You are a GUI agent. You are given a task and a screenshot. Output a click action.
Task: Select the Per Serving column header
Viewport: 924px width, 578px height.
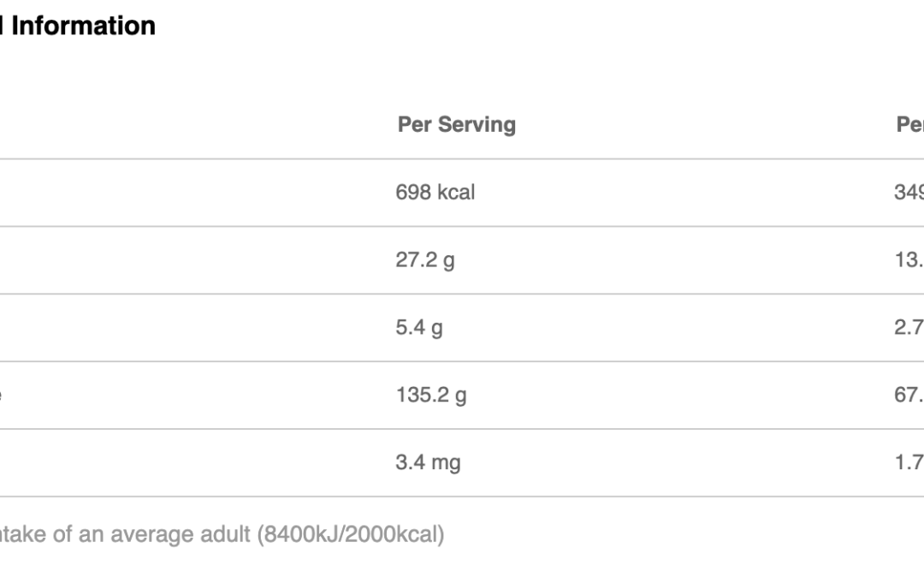(x=456, y=125)
